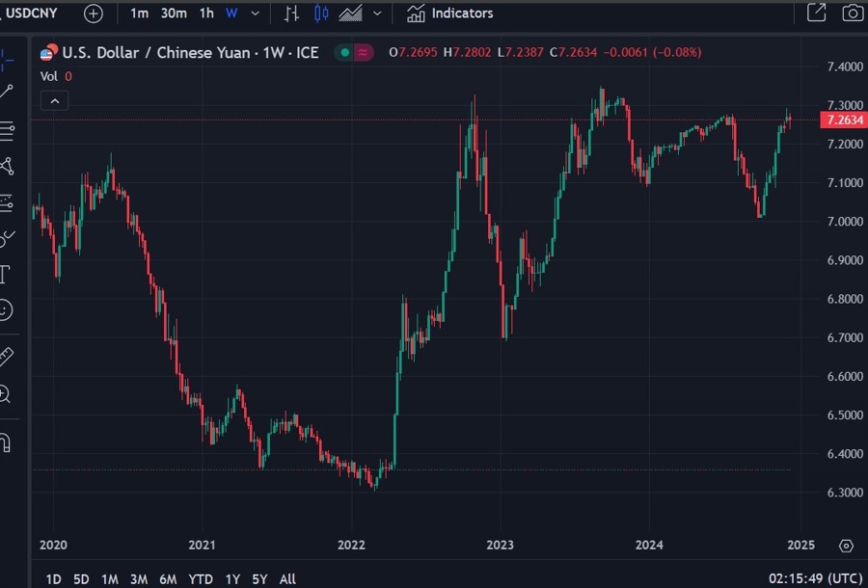
Task: Open chart settings gear icon
Action: coord(846,546)
